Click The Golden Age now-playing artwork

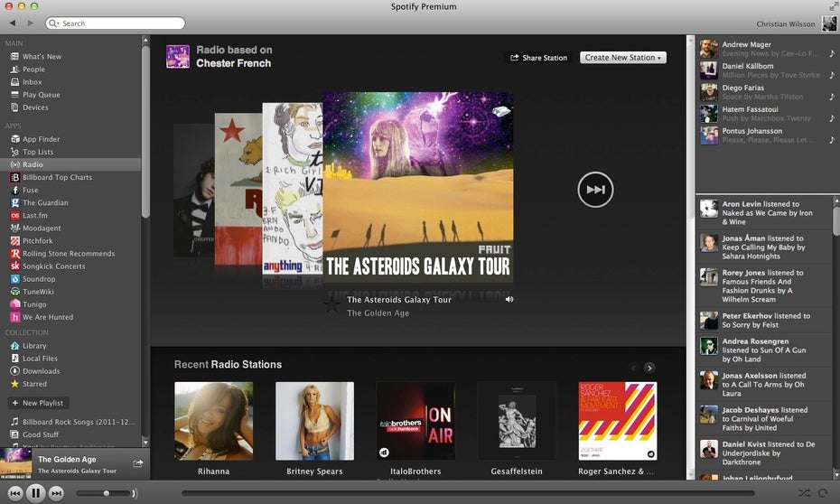(x=16, y=463)
